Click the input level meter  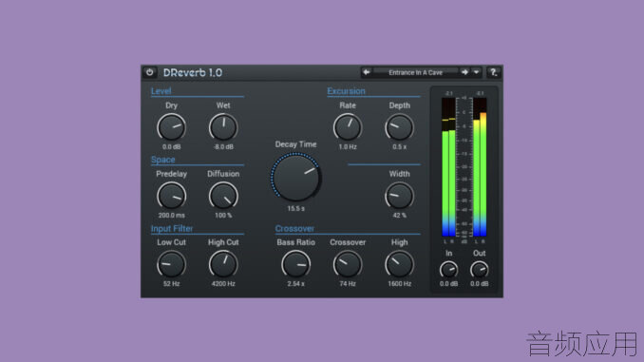448,167
